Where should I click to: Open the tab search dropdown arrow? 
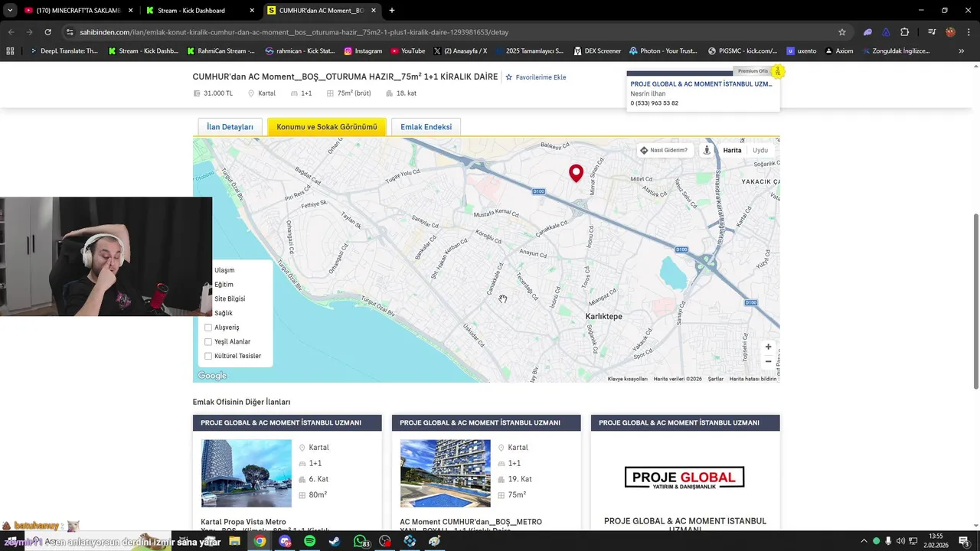(10, 11)
